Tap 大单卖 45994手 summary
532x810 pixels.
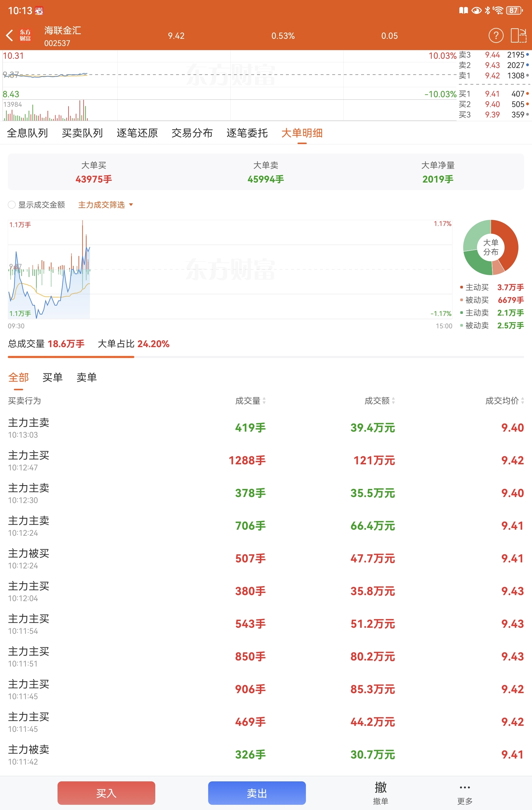point(266,172)
